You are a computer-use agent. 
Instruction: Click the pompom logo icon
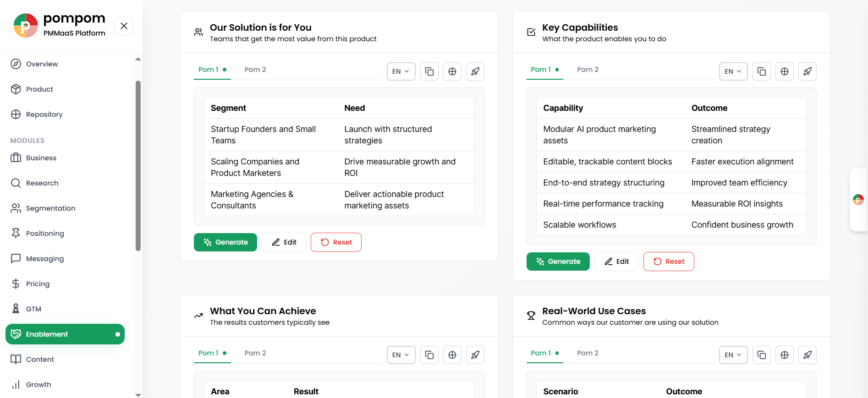(x=26, y=26)
